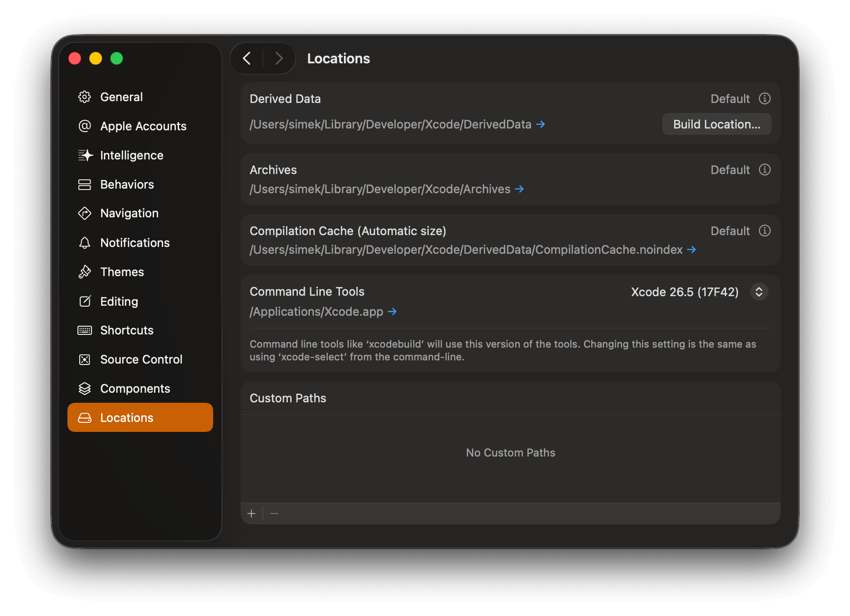Viewport: 850px width, 616px height.
Task: Reveal Archives folder via arrow icon
Action: 519,189
